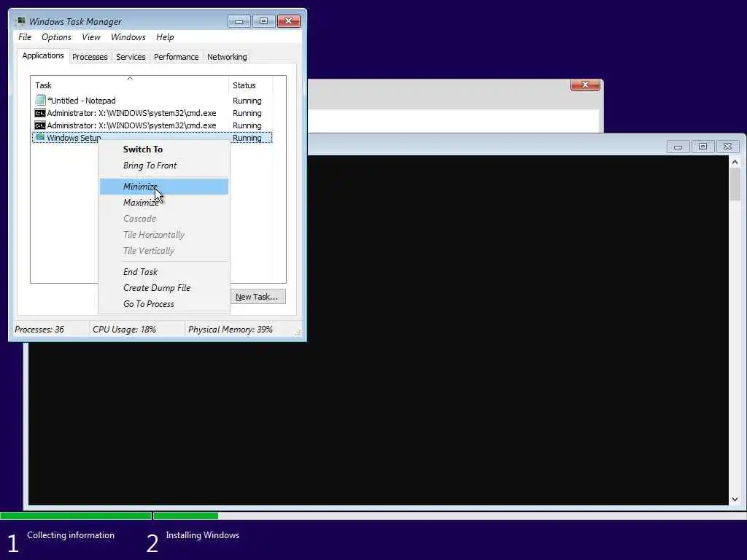Switch to the Processes tab
This screenshot has height=560, width=747.
coord(90,57)
